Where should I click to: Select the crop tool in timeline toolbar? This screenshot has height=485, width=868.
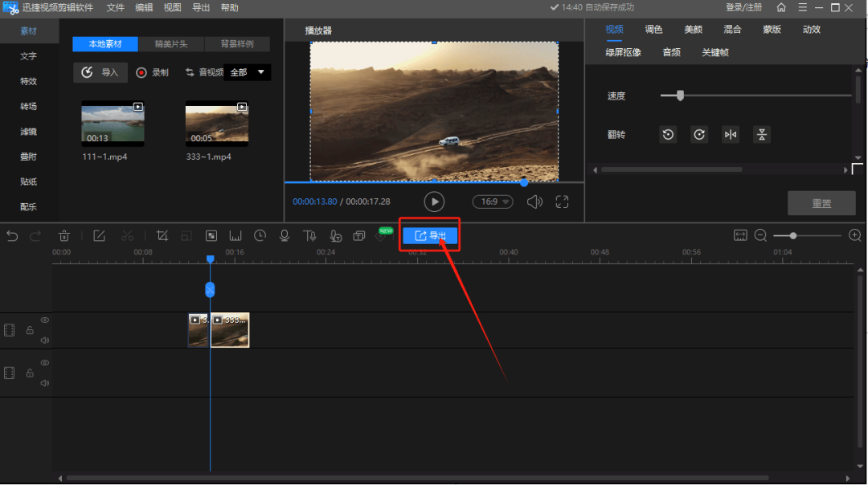coord(162,236)
